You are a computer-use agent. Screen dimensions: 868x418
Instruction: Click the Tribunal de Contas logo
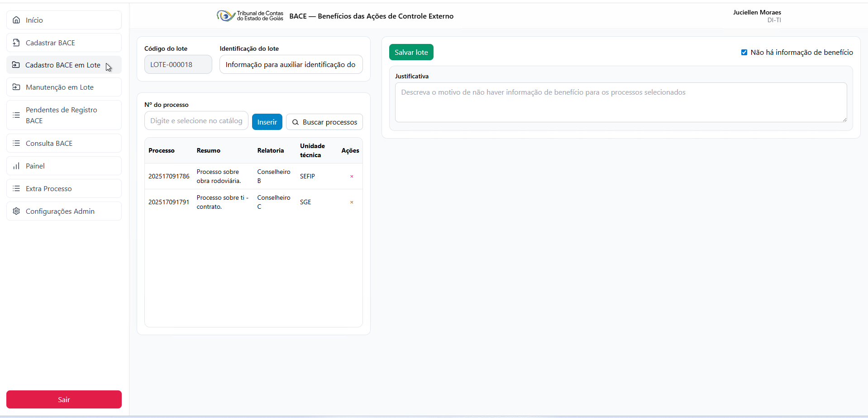tap(250, 16)
